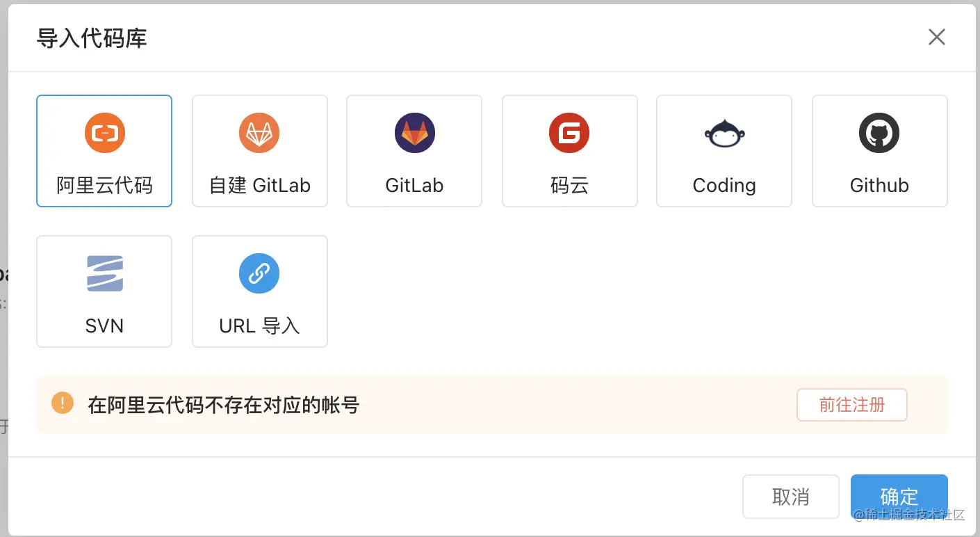The image size is (980, 537).
Task: Pick the purple GitLab logo icon
Action: tap(414, 133)
